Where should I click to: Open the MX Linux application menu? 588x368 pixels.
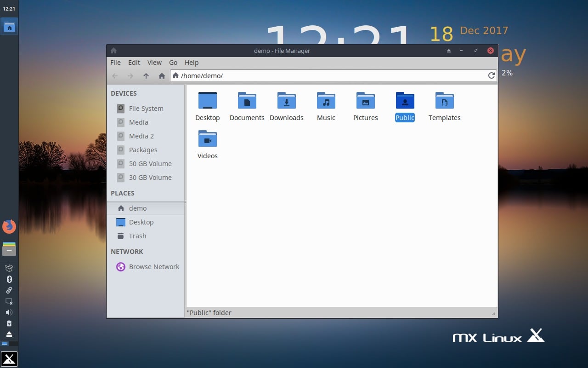(x=9, y=358)
